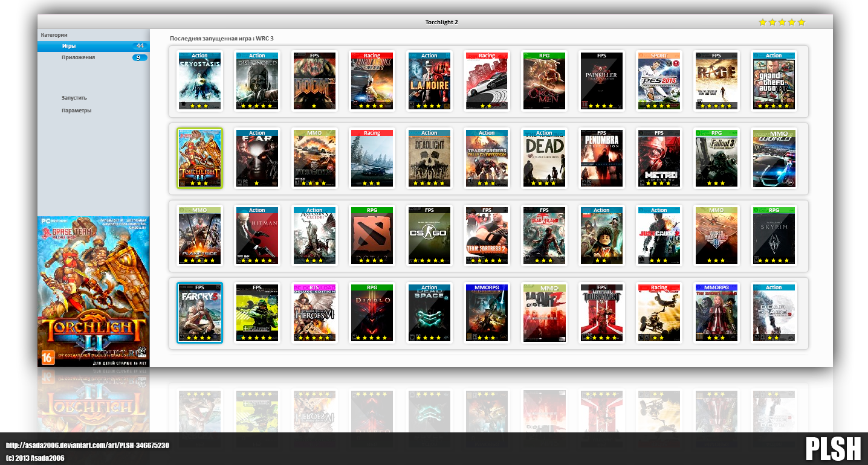Screen dimensions: 868x465
Task: Choose the Dead Space 3 cover
Action: [774, 313]
